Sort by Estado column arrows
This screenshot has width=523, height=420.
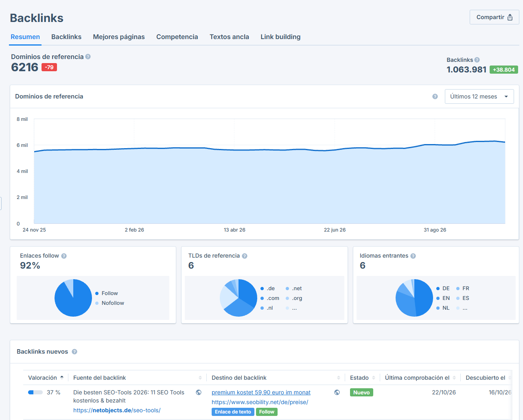point(374,378)
